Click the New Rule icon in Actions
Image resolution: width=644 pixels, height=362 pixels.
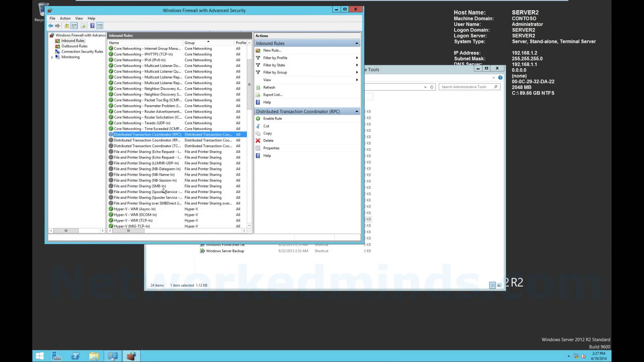[258, 50]
